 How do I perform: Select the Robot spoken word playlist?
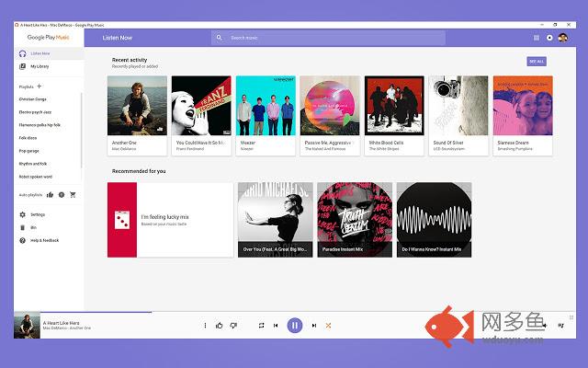[35, 177]
